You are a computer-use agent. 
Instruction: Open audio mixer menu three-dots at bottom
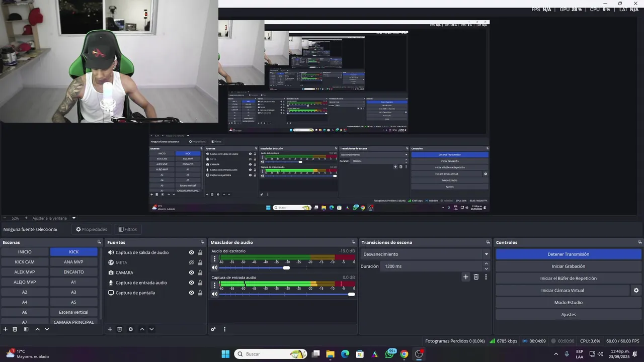(x=224, y=329)
